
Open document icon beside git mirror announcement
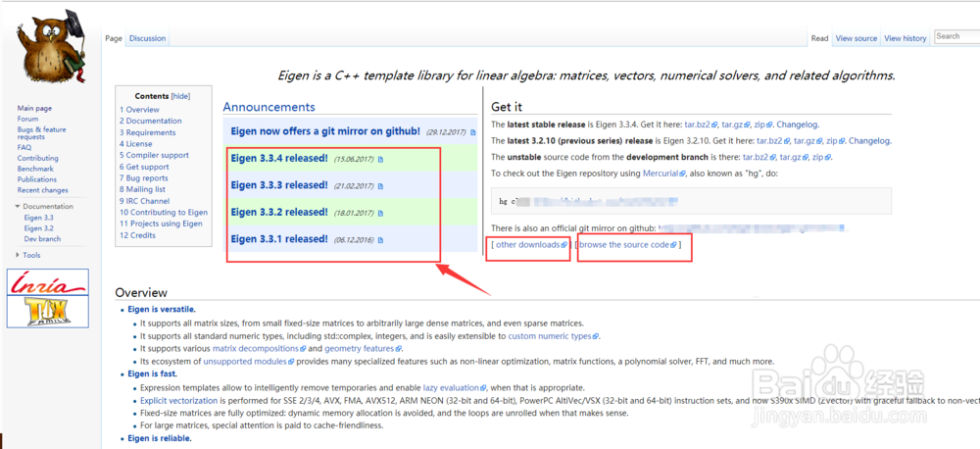click(473, 132)
